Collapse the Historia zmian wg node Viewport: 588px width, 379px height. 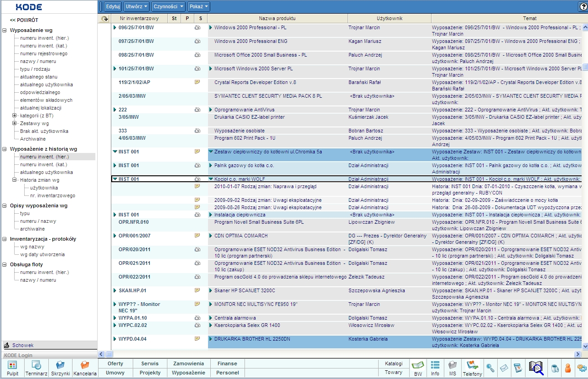(15, 180)
